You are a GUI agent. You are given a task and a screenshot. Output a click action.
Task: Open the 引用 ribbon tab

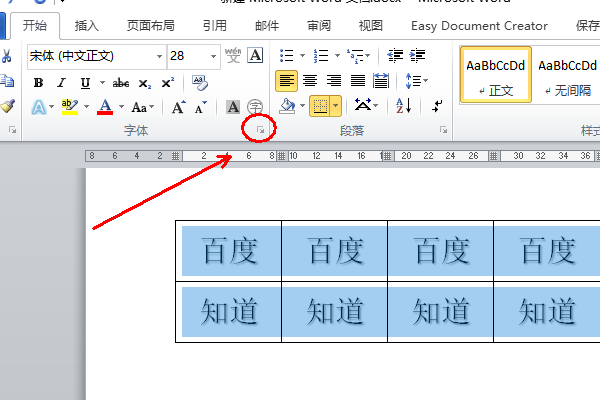(215, 26)
